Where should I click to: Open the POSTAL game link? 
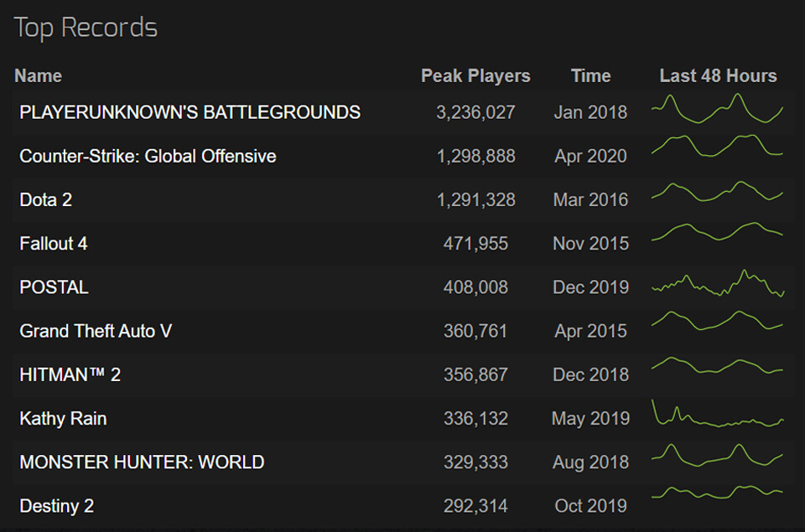[x=54, y=287]
